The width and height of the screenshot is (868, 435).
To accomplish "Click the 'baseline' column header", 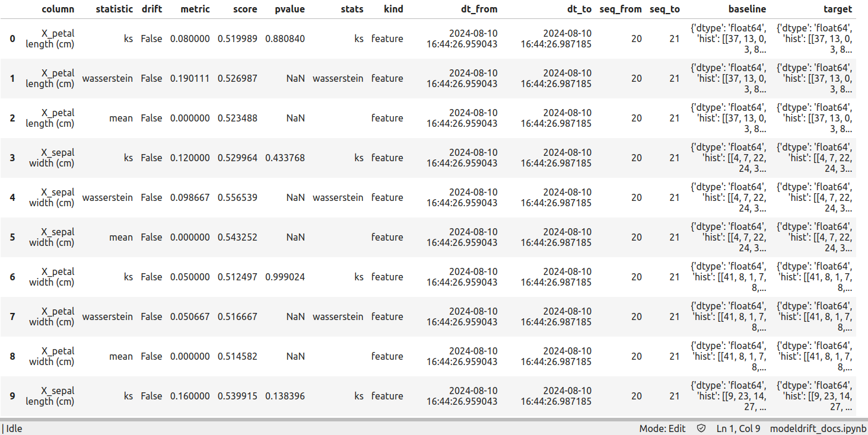I will pyautogui.click(x=747, y=9).
